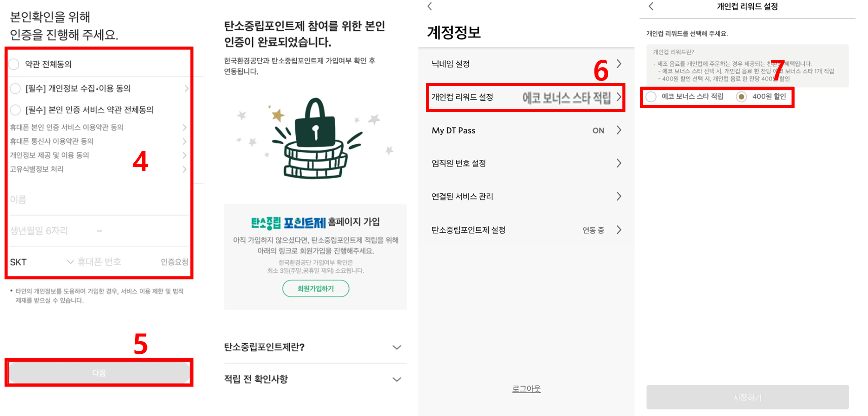Go back from 개인컵 리워드 설정 screen
868x416 pixels.
pos(651,6)
